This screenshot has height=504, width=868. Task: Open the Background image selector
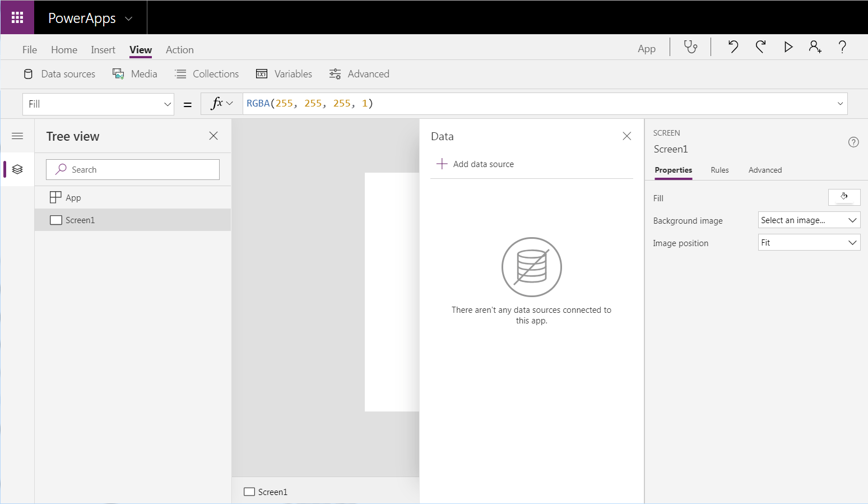(809, 219)
